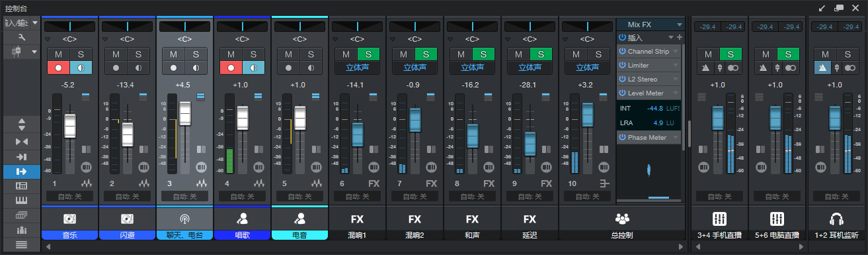Toggle power of Phase Meter insert
The image size is (868, 255).
[622, 137]
